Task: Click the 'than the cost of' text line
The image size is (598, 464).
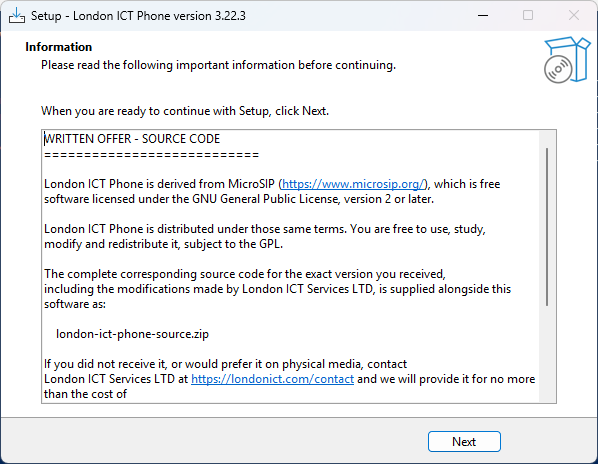Action: pyautogui.click(x=85, y=394)
